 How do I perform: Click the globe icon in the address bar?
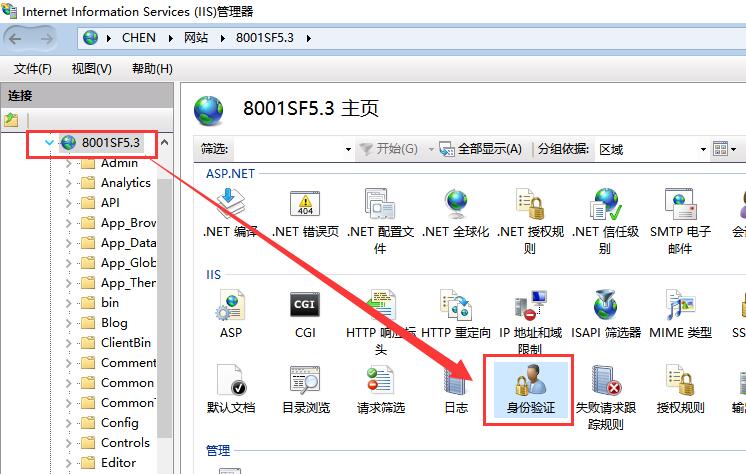(90, 38)
